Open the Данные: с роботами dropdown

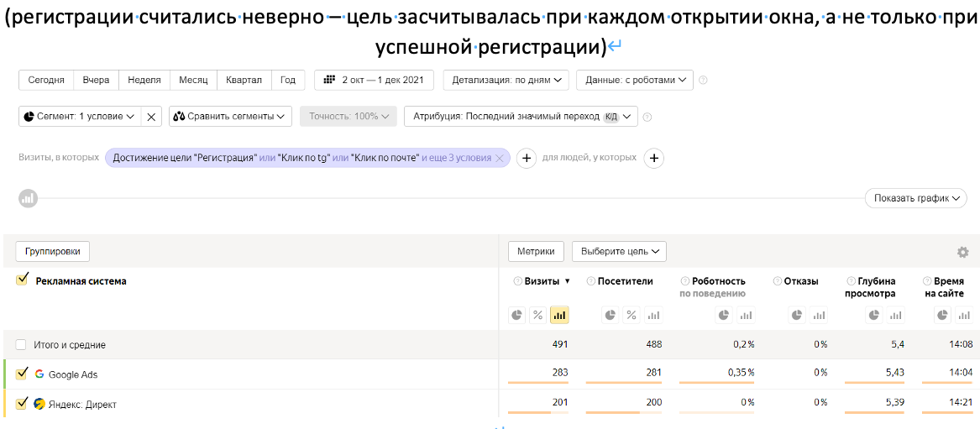(634, 80)
